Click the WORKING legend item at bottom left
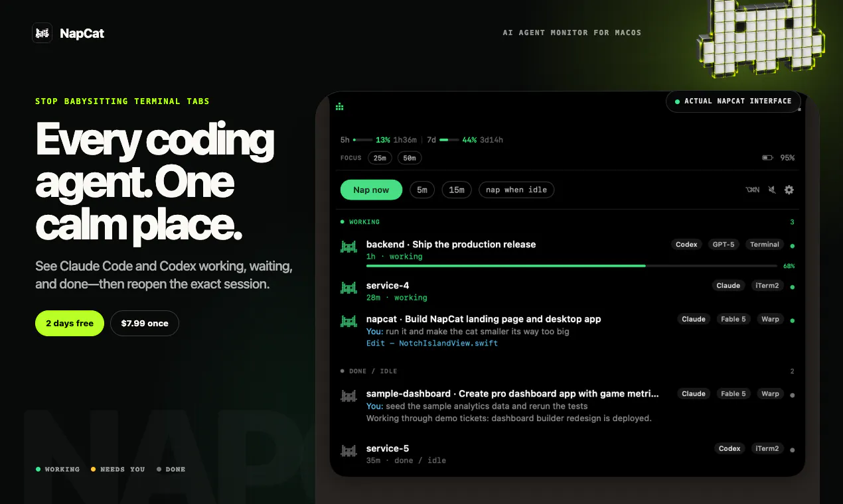The width and height of the screenshot is (843, 504). tap(57, 470)
